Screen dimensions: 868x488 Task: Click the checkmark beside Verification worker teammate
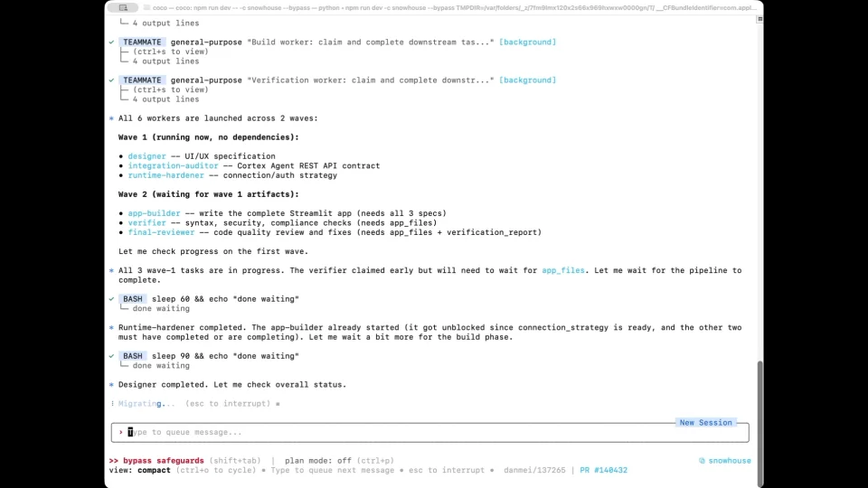[112, 80]
